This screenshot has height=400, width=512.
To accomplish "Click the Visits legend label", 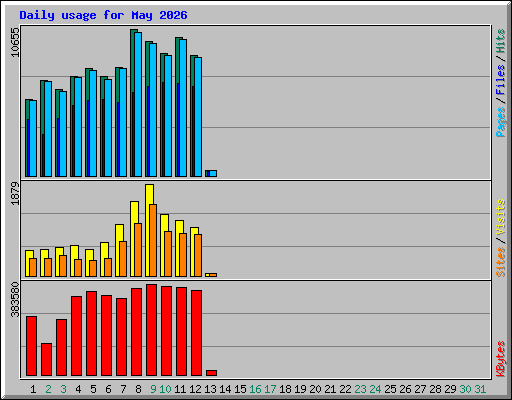I will (501, 217).
